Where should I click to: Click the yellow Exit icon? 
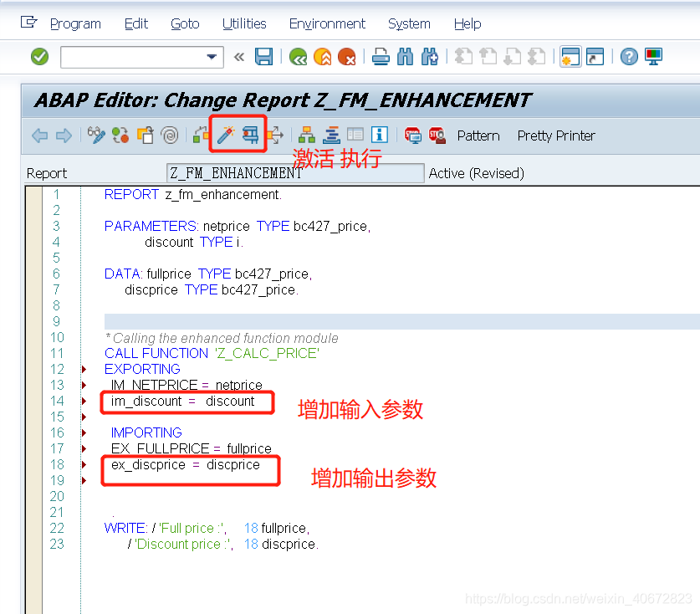pyautogui.click(x=322, y=57)
